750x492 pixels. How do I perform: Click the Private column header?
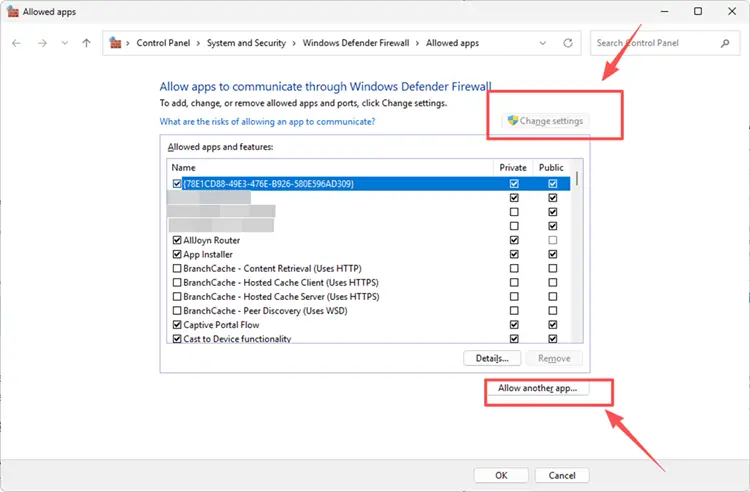pos(513,167)
